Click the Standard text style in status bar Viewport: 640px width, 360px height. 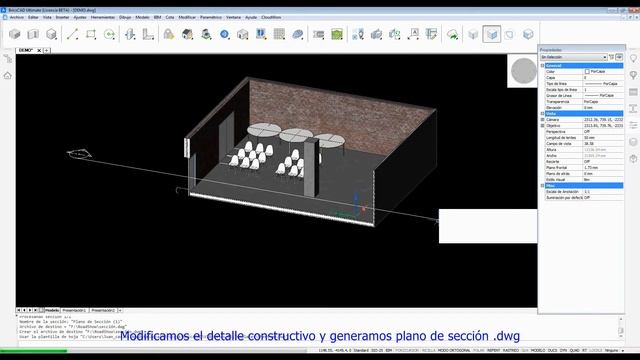click(x=361, y=350)
